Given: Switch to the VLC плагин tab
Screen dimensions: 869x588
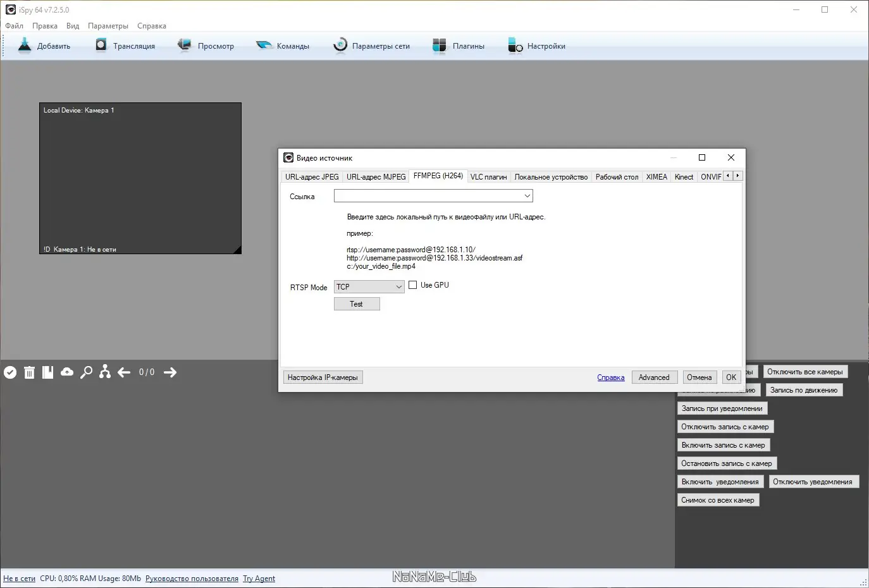Looking at the screenshot, I should [489, 177].
